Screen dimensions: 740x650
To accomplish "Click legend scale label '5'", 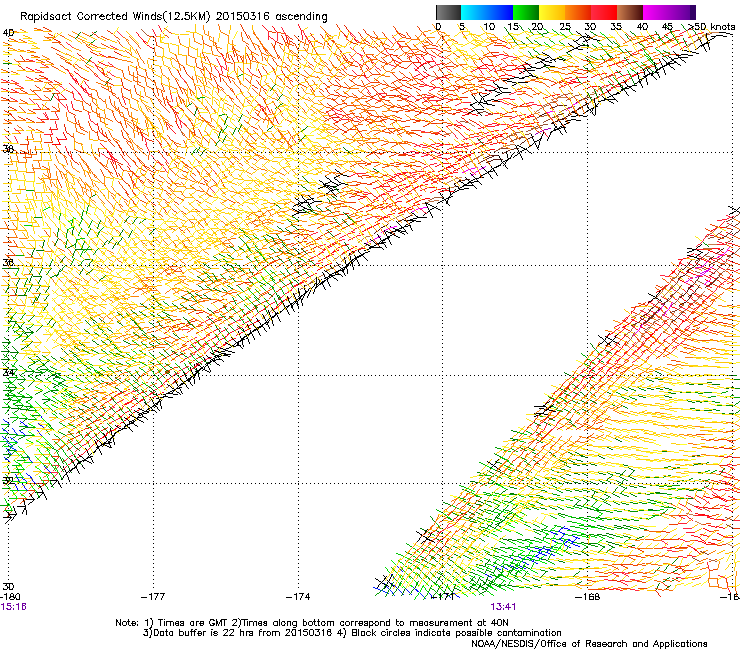I will [x=462, y=27].
